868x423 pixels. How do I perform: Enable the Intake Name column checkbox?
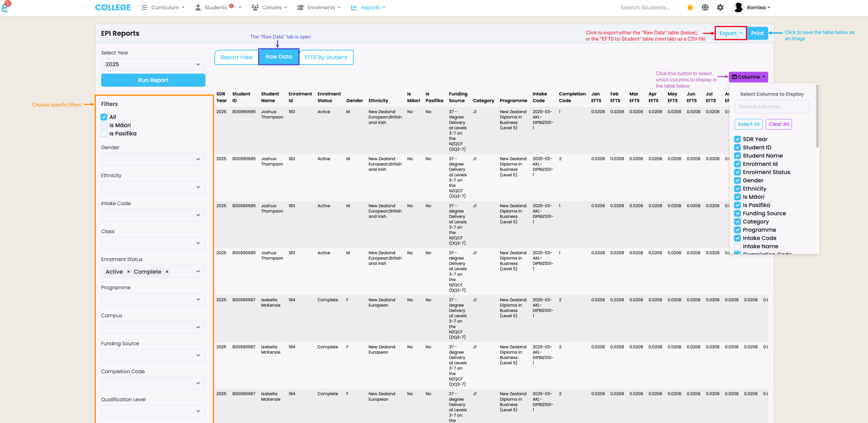point(737,246)
